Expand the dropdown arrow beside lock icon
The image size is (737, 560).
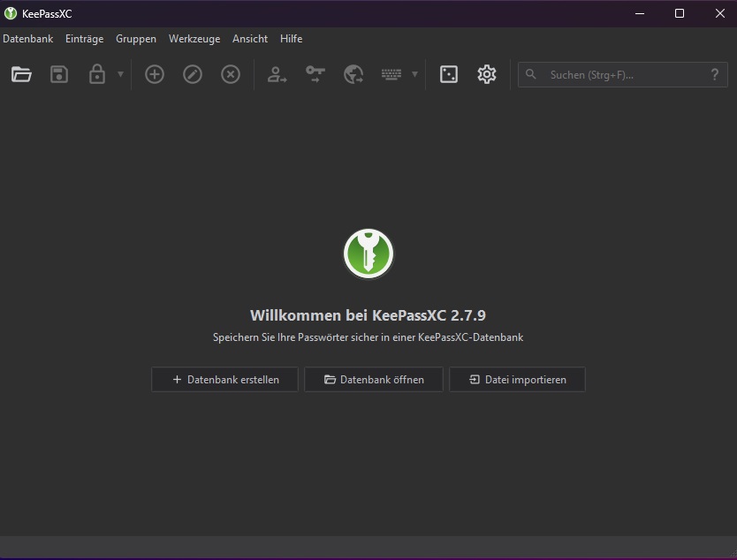pyautogui.click(x=120, y=74)
